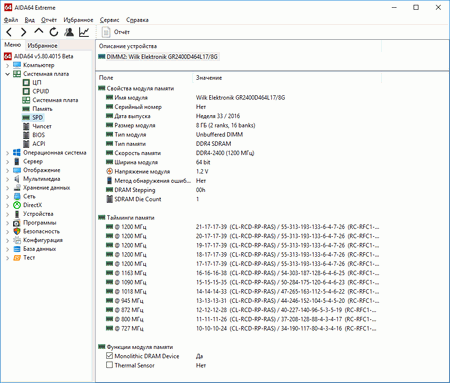This screenshot has width=450, height=383.
Task: Click the DirectX Xbox icon
Action: (17, 205)
